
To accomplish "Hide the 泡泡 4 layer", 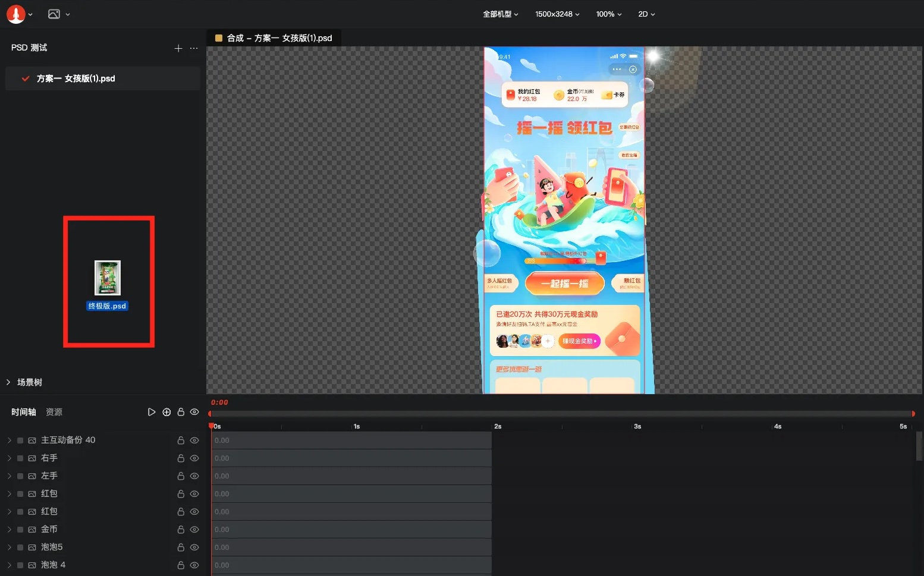I will [194, 565].
